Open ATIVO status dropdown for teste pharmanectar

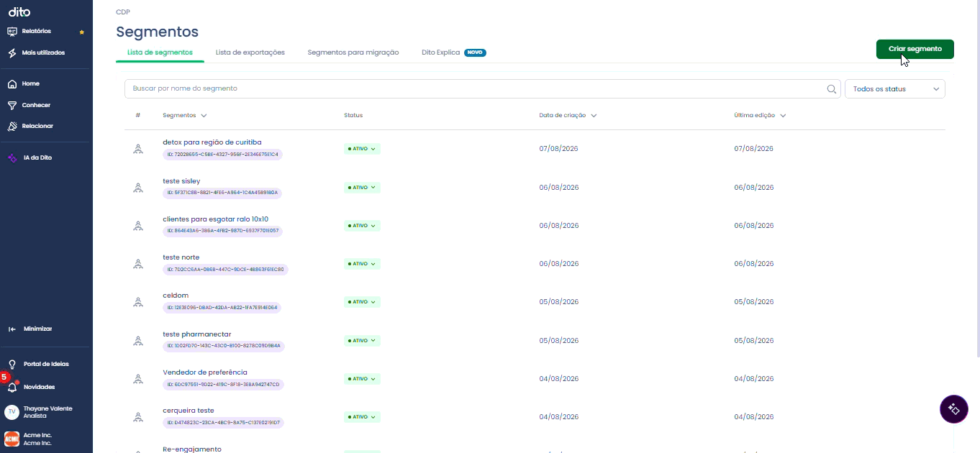[x=362, y=341]
